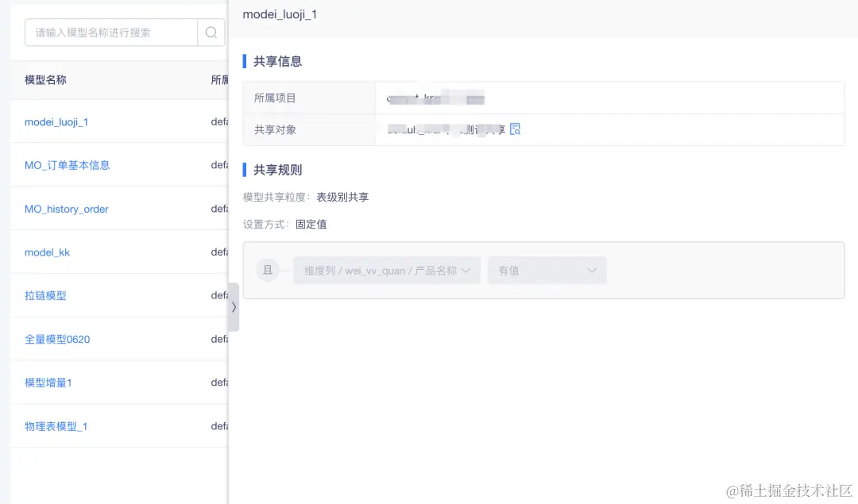Screen dimensions: 858x504
Task: Open MO_history_order model
Action: tap(66, 209)
